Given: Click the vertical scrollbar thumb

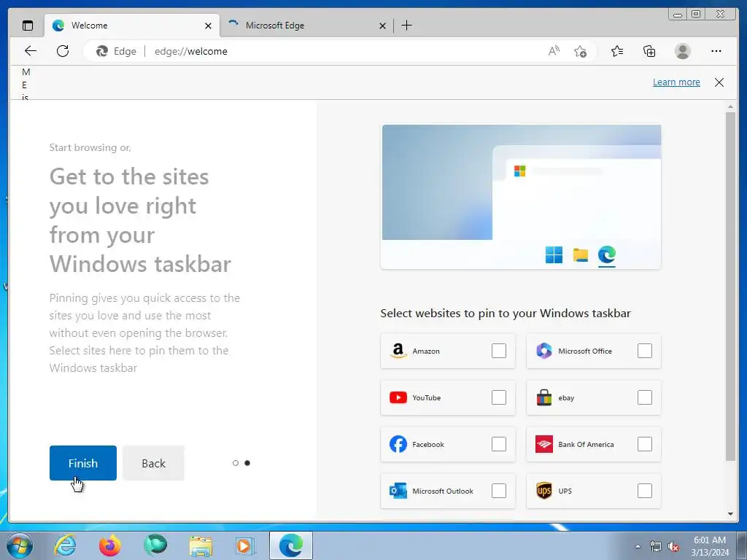Looking at the screenshot, I should (731, 287).
